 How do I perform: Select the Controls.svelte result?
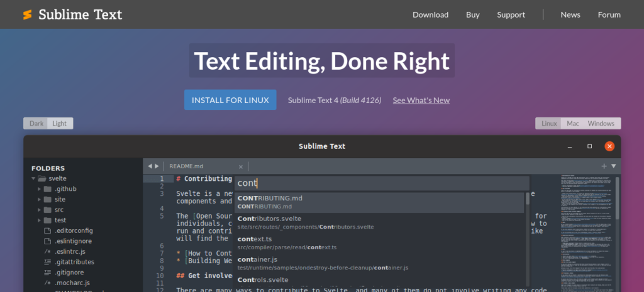click(379, 281)
